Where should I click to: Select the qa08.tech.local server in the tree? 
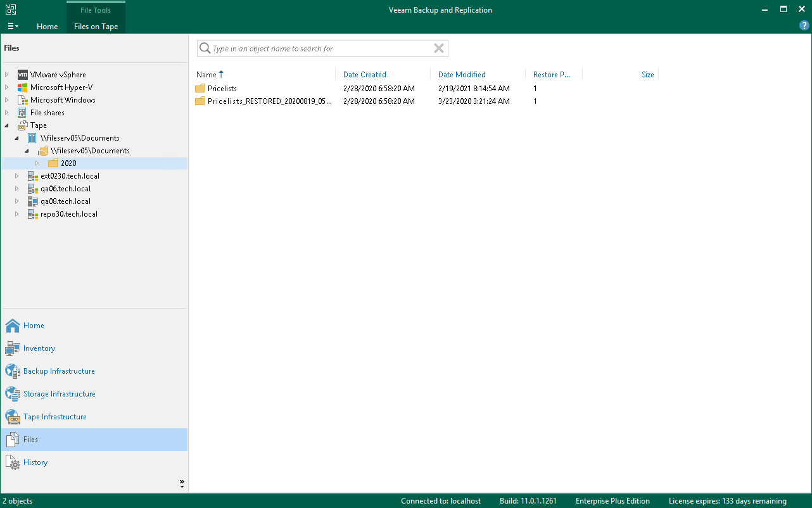click(65, 201)
